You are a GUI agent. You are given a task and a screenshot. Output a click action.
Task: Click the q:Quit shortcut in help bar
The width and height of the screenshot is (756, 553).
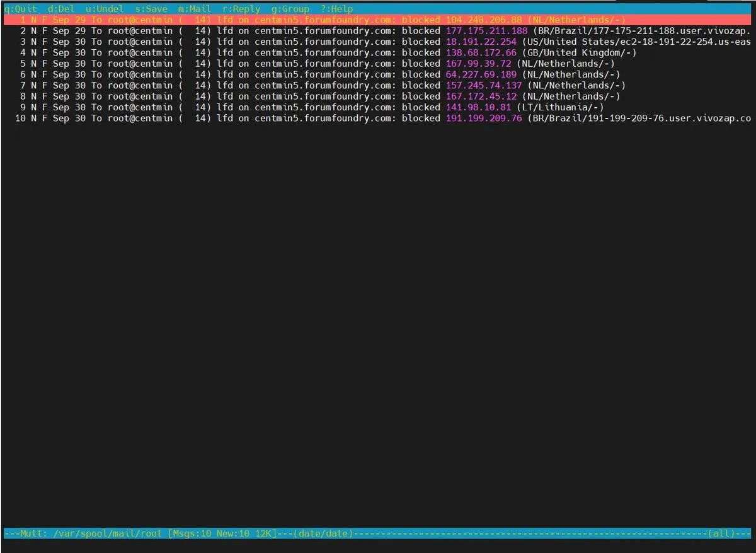[x=20, y=9]
